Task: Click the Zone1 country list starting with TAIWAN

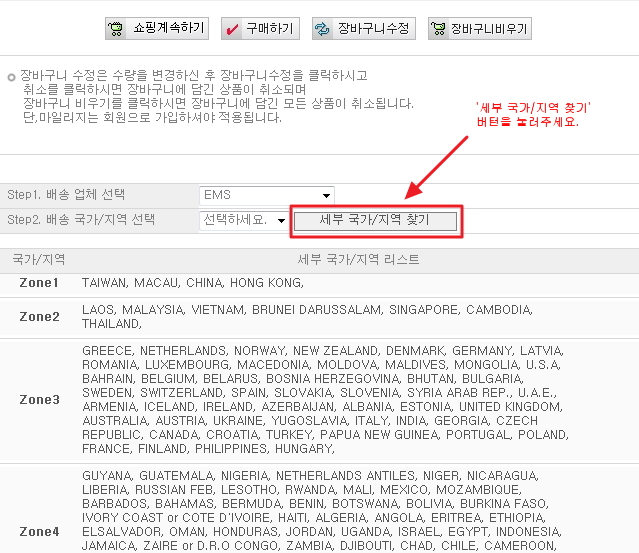Action: click(x=192, y=283)
